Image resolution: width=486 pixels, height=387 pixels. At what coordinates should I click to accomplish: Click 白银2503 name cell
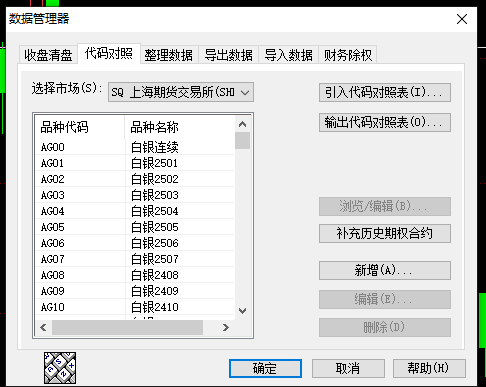[x=180, y=195]
